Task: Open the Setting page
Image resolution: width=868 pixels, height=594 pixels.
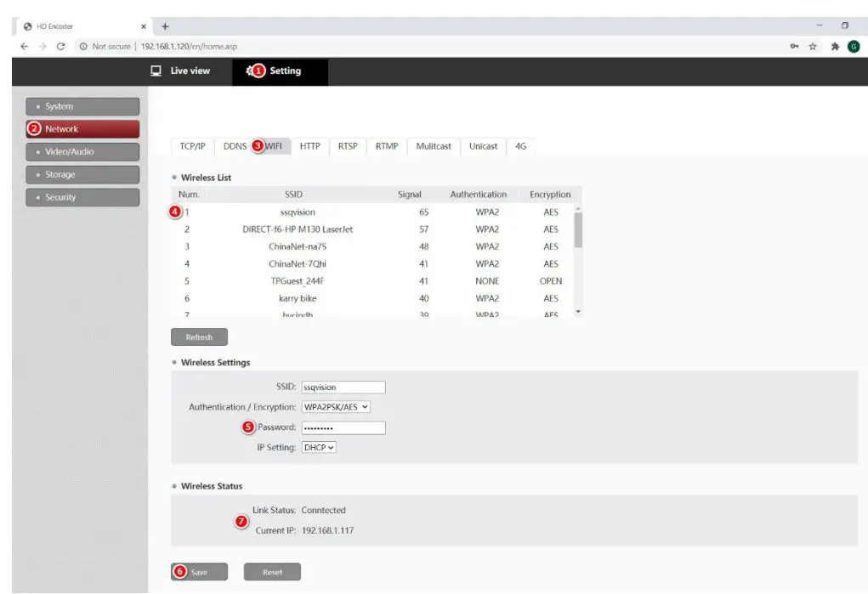Action: (280, 71)
